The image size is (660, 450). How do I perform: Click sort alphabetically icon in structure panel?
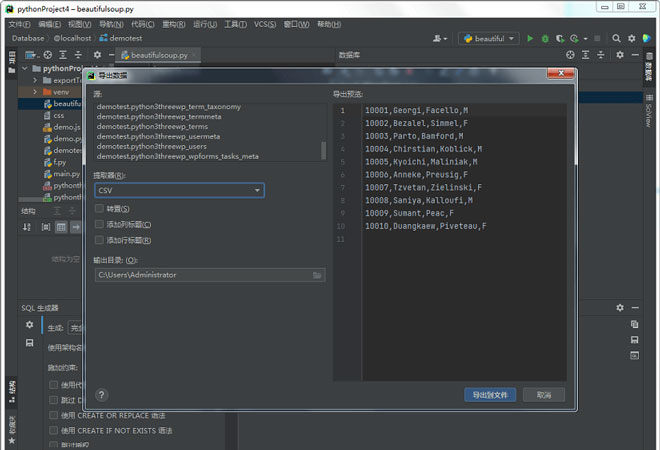tap(27, 227)
